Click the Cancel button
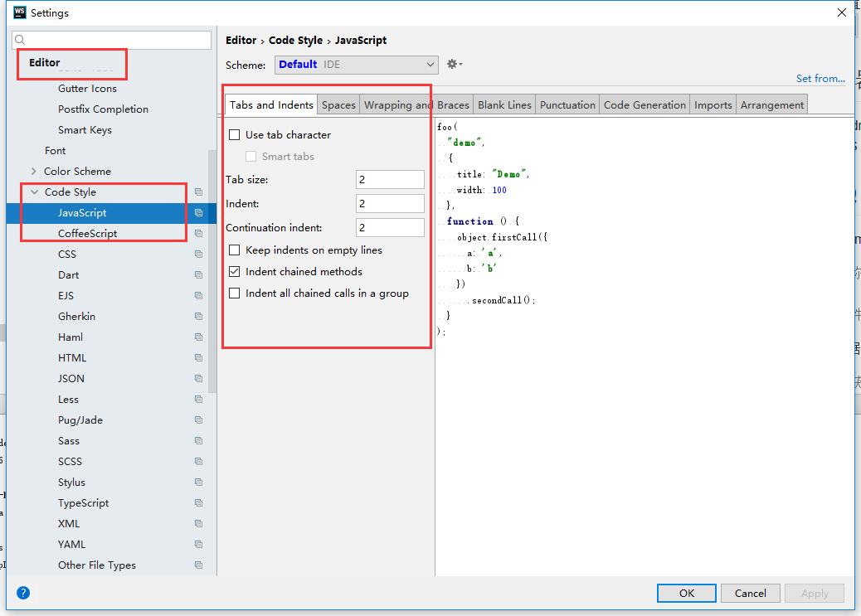Image resolution: width=861 pixels, height=616 pixels. (750, 594)
